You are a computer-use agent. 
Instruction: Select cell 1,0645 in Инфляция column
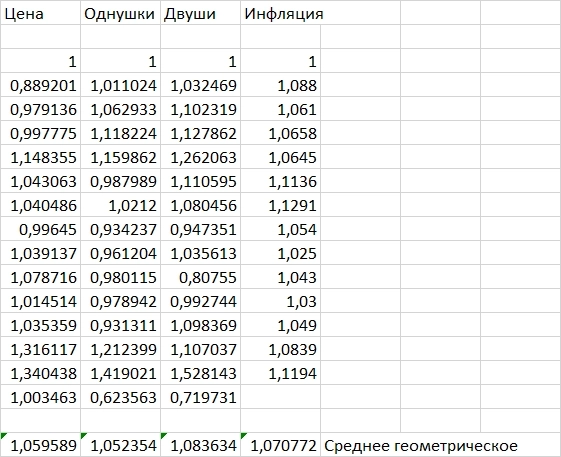280,157
